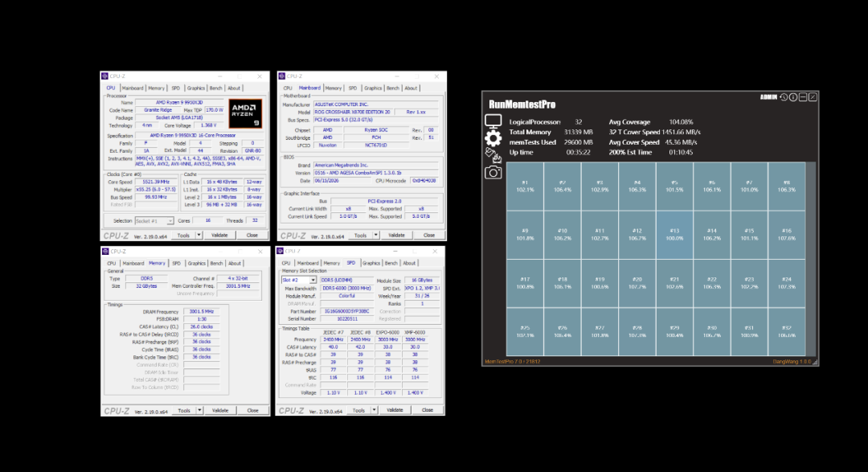Click the XMP-6000 column header in Timings Table
Viewport: 868px width, 472px height.
415,332
